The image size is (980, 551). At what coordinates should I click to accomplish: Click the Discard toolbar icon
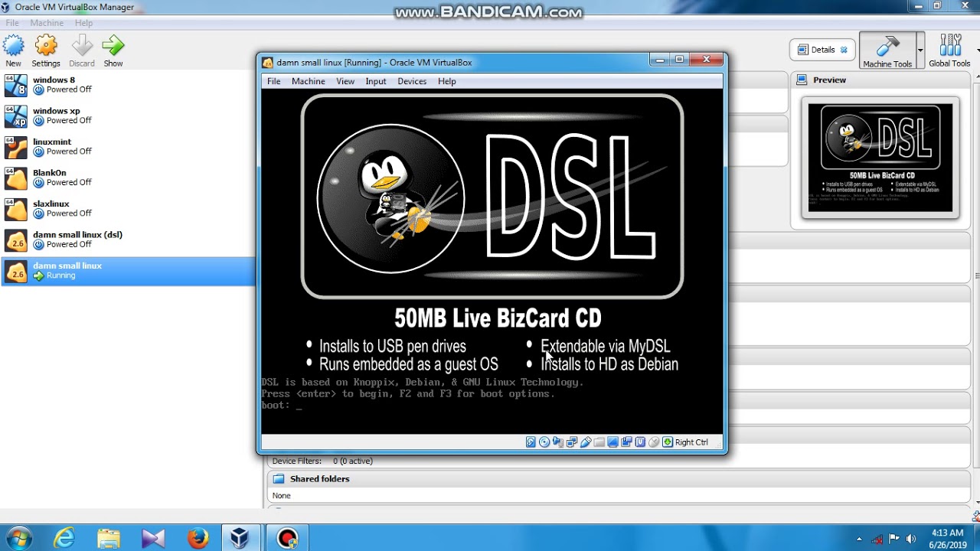click(82, 46)
